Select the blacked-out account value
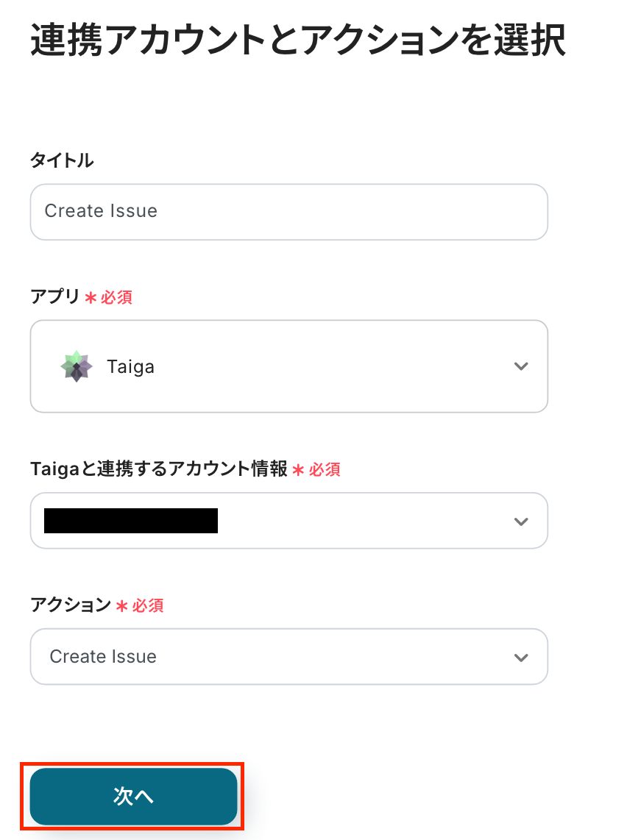Viewport: 627px width, 840px height. click(131, 521)
